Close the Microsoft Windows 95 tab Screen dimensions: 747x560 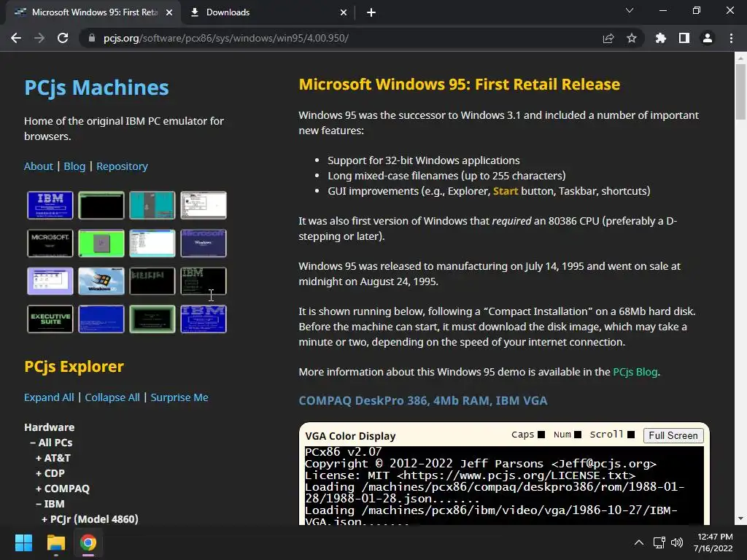(x=169, y=12)
